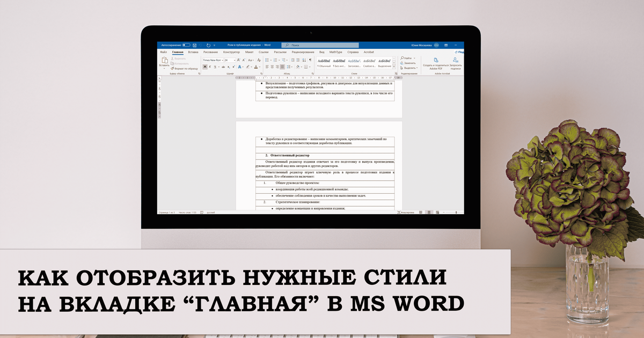Click the increase font size icon

[239, 60]
